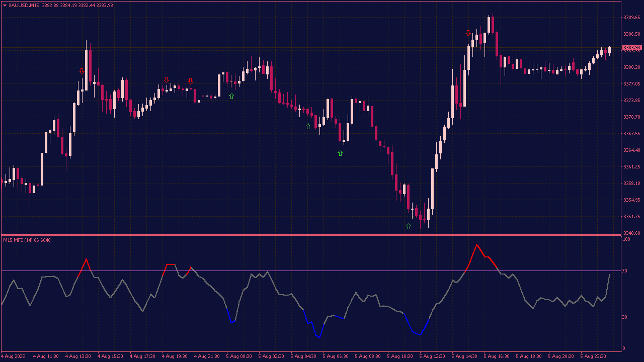
Task: Select the second green buy arrow from left
Action: click(x=308, y=126)
